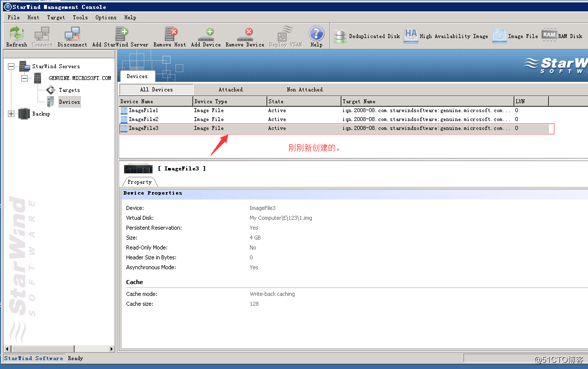
Task: Open the File menu
Action: 13,17
